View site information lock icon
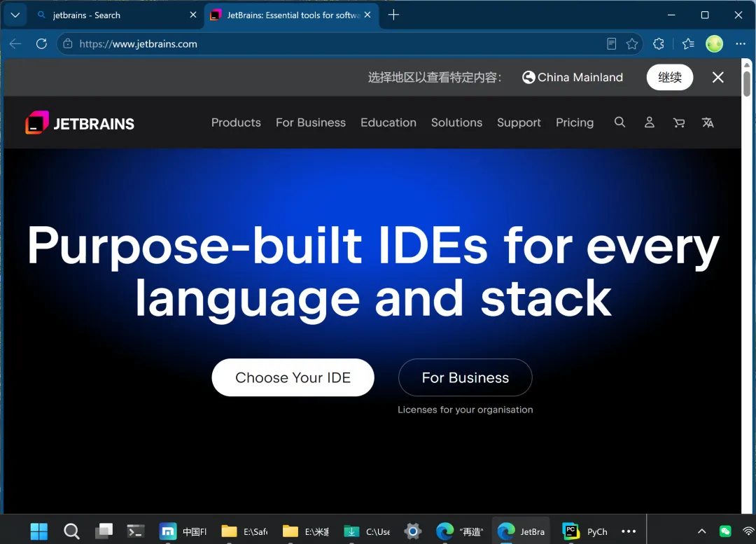Screen dimensions: 756x544 click(68, 44)
